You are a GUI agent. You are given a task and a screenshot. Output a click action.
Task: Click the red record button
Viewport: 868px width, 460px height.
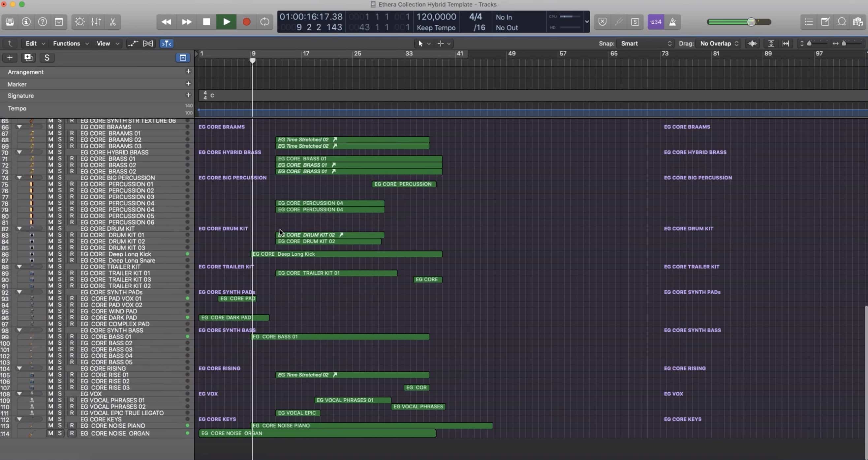246,22
